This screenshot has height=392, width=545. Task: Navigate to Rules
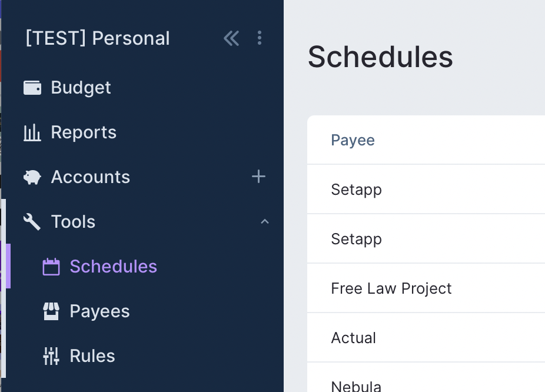point(92,356)
